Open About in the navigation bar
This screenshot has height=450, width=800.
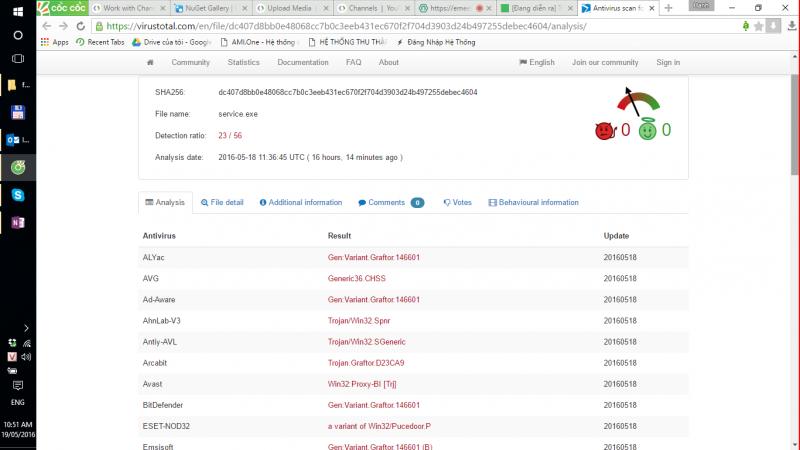389,62
